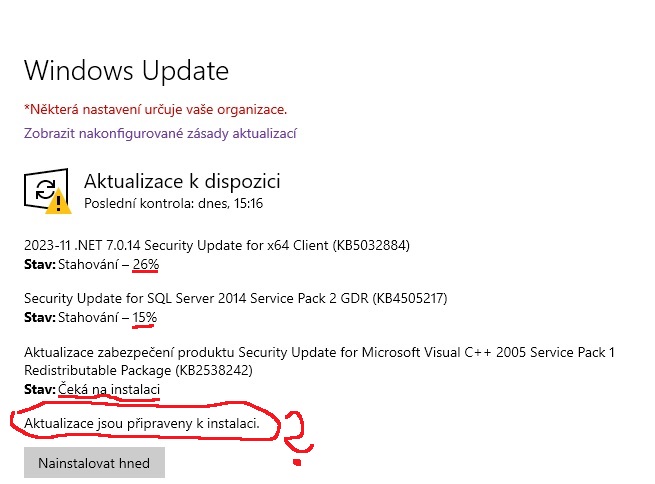
Task: Select the Visual C++ 2005 update entry
Action: pos(319,352)
